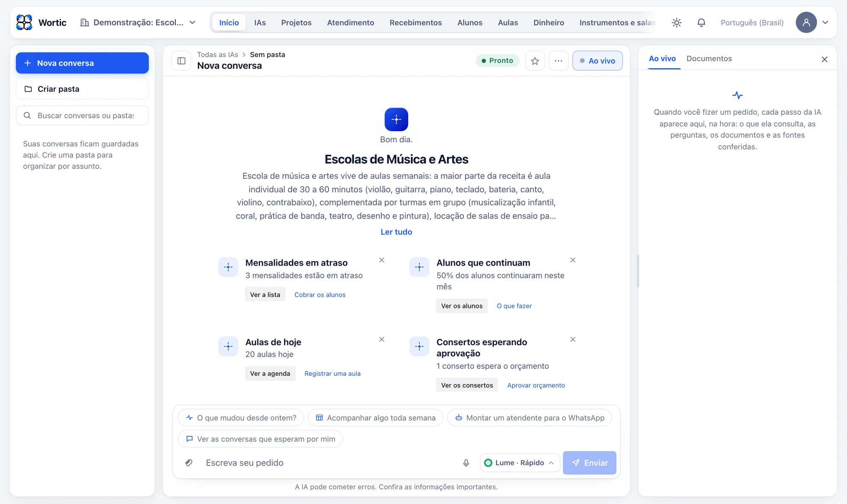Close the Ao vivo side panel
This screenshot has height=504, width=847.
click(x=824, y=59)
